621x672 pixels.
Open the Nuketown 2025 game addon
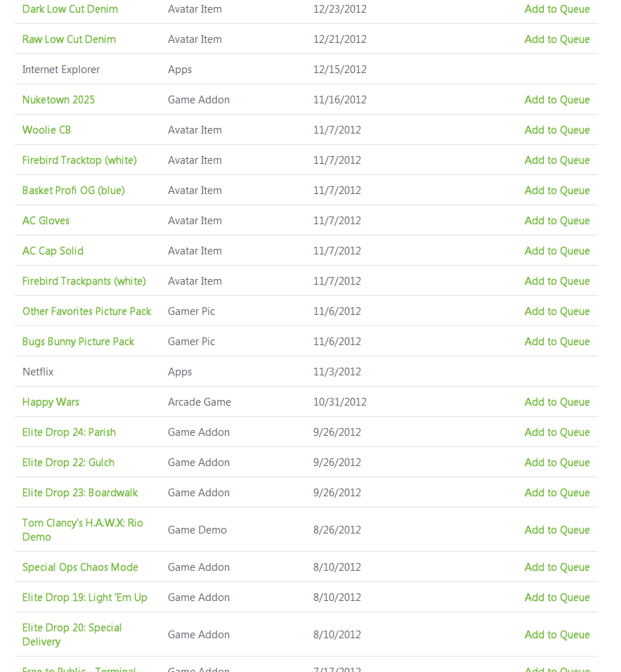click(58, 100)
